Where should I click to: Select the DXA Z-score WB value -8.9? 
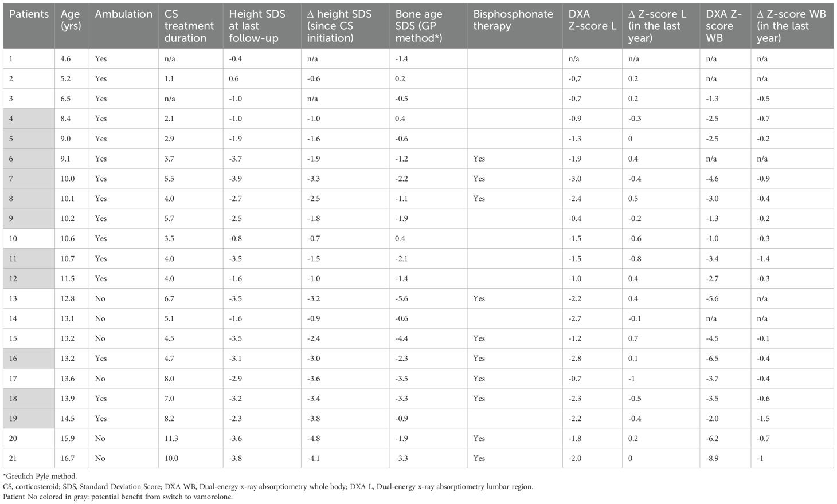(x=714, y=459)
